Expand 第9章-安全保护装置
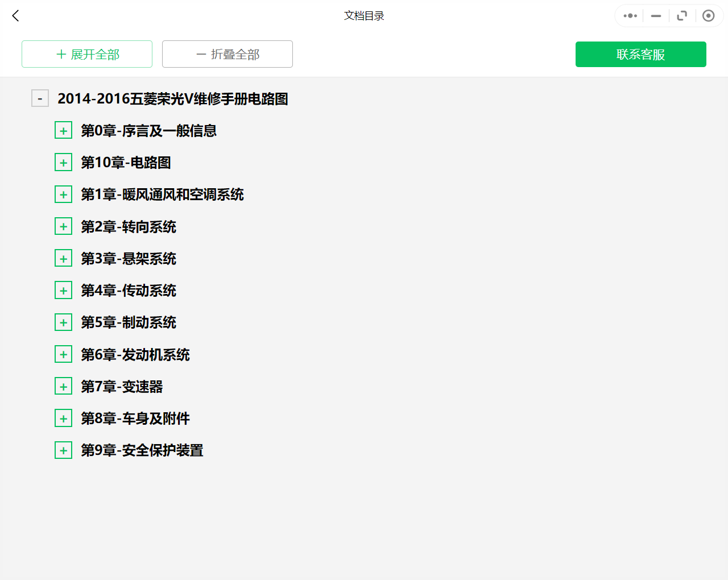Image resolution: width=728 pixels, height=580 pixels. pyautogui.click(x=63, y=449)
